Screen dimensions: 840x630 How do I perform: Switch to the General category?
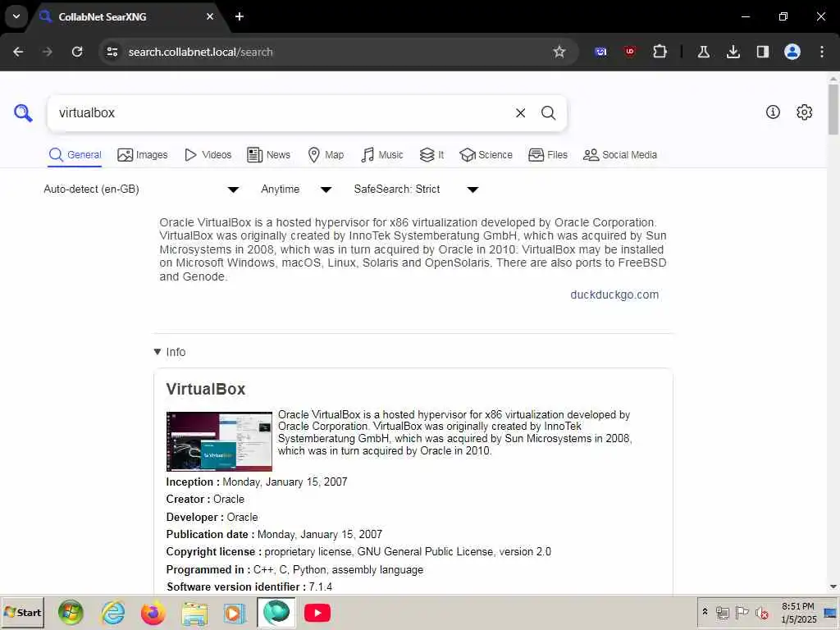75,155
